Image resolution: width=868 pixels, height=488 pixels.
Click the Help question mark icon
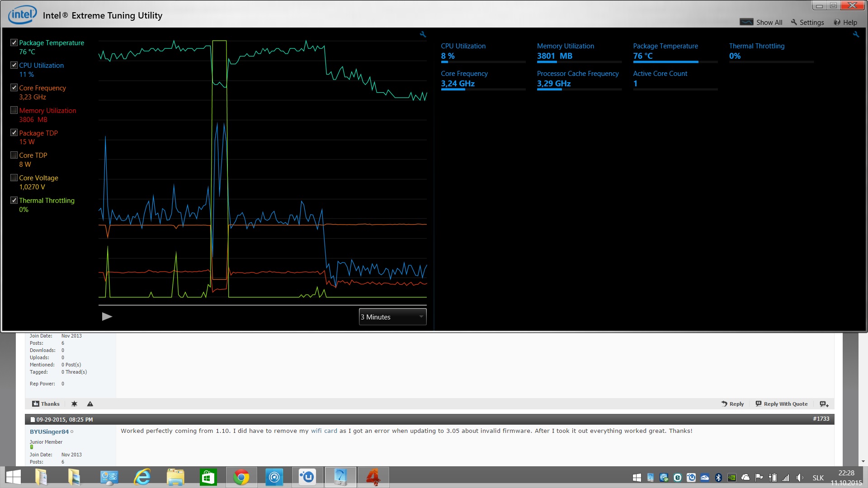click(837, 22)
